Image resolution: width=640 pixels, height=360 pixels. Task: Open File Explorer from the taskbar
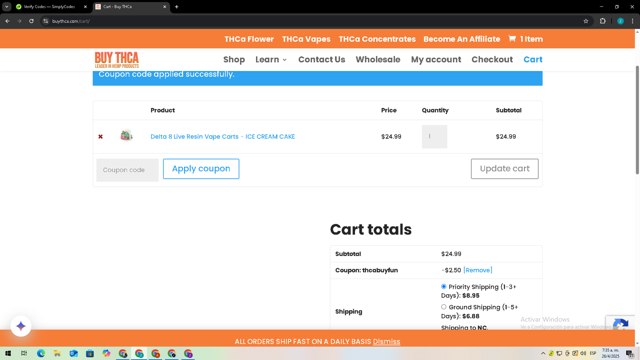[57, 353]
